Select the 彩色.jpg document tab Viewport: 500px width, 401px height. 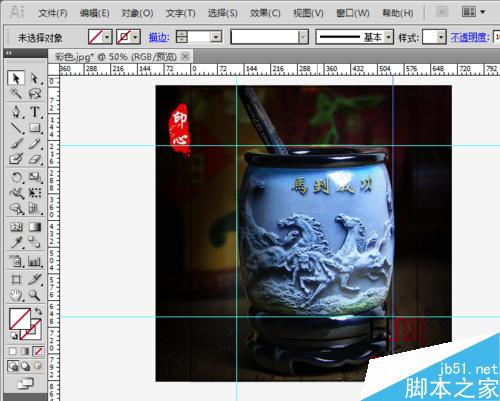[116, 57]
